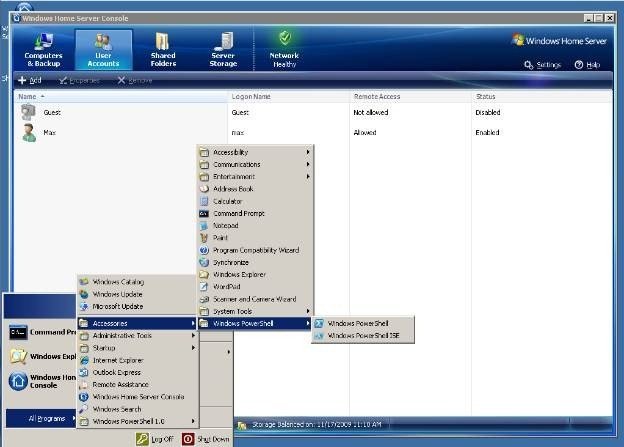This screenshot has width=624, height=447.
Task: Click pinned Windows Home Server Console shortcut
Action: click(42, 381)
